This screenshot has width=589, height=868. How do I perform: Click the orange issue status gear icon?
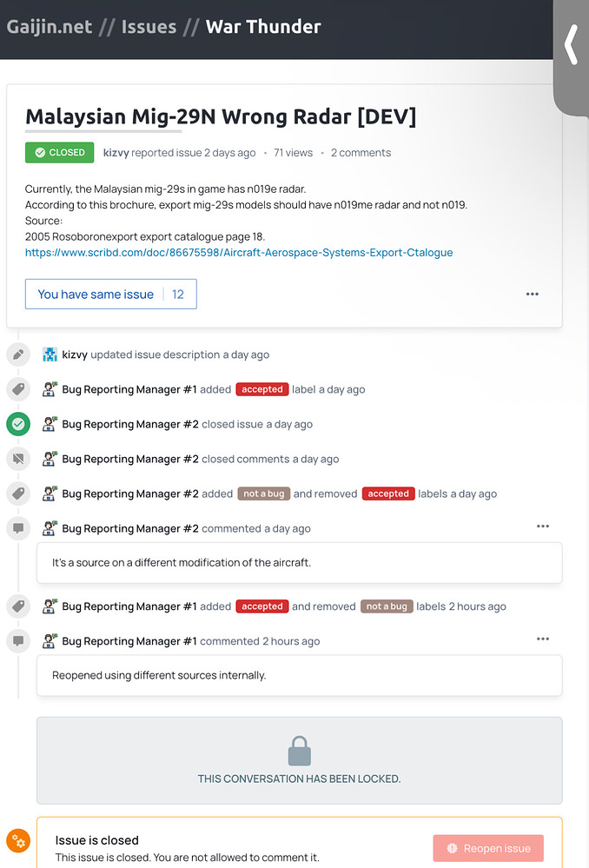18,841
